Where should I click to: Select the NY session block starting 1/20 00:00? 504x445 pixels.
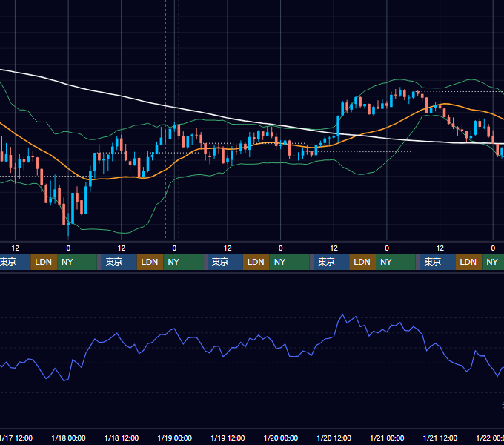pyautogui.click(x=289, y=262)
